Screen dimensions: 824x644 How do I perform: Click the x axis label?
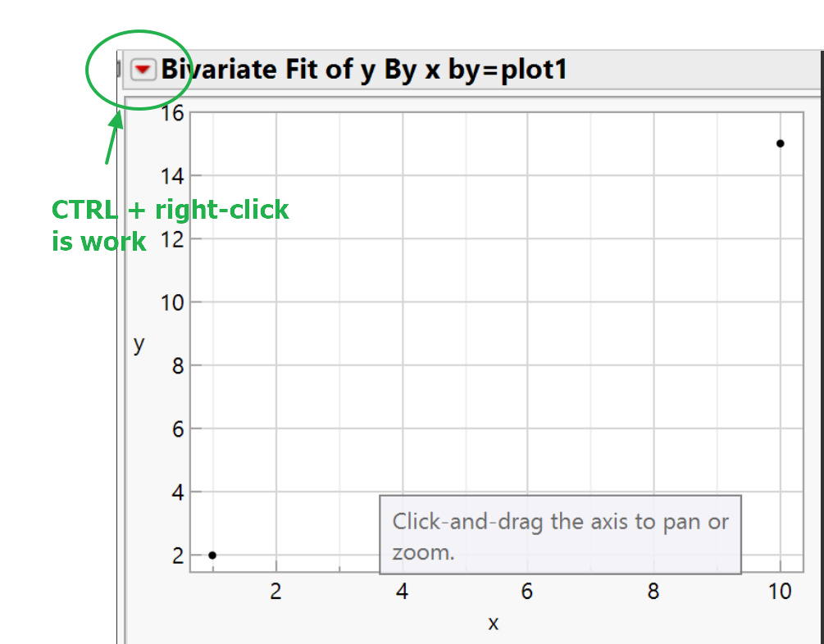click(x=493, y=623)
